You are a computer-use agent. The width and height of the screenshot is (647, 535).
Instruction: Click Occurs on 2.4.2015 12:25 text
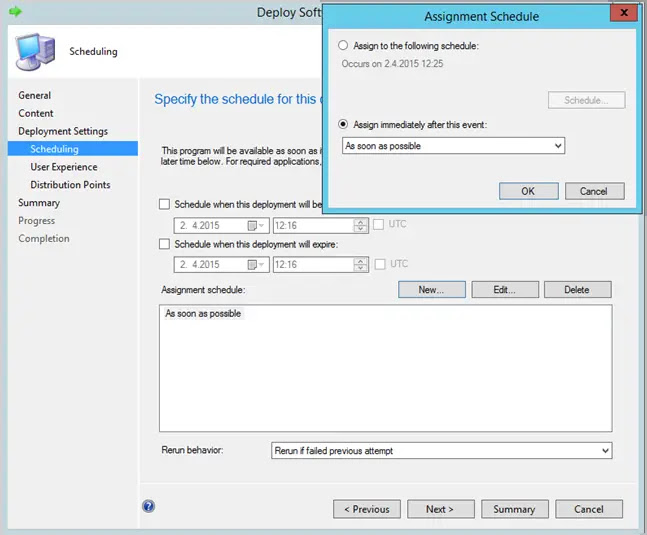tap(392, 64)
